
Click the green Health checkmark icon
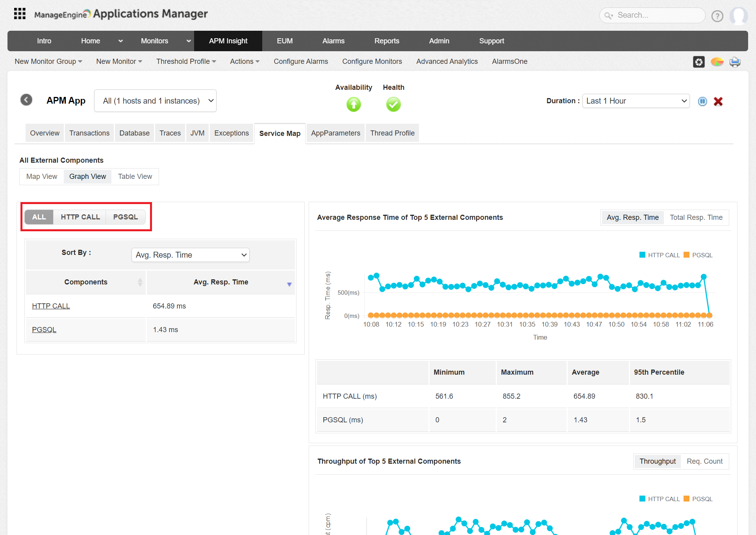pos(393,104)
